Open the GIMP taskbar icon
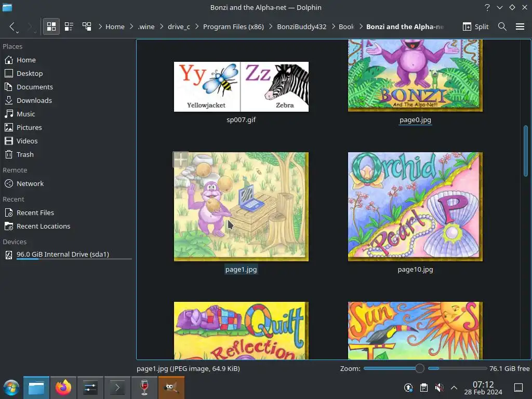Image resolution: width=532 pixels, height=399 pixels. pyautogui.click(x=171, y=388)
